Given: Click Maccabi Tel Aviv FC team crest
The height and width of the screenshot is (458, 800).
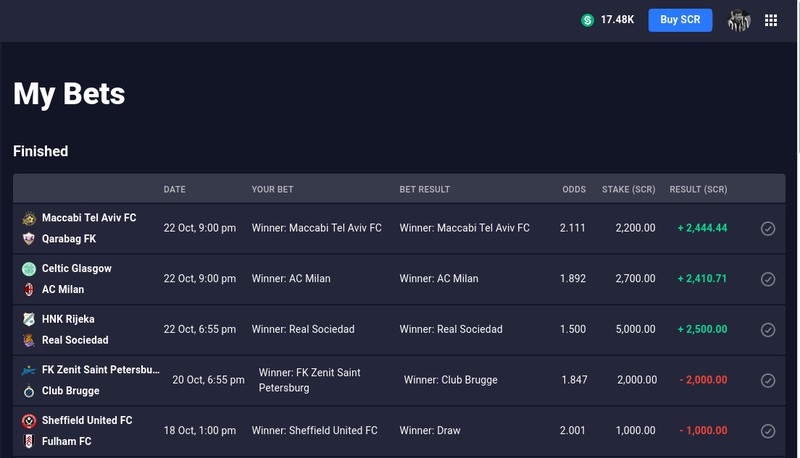Looking at the screenshot, I should (29, 218).
